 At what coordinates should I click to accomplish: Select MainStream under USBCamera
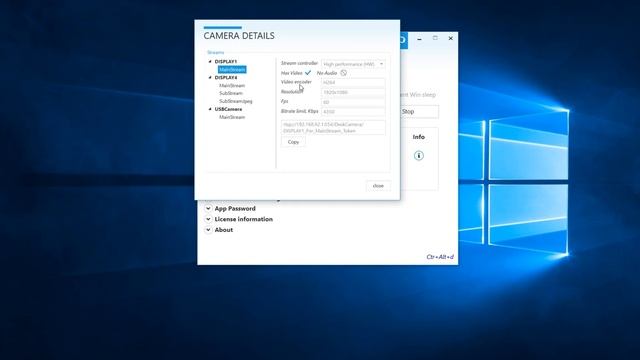232,117
